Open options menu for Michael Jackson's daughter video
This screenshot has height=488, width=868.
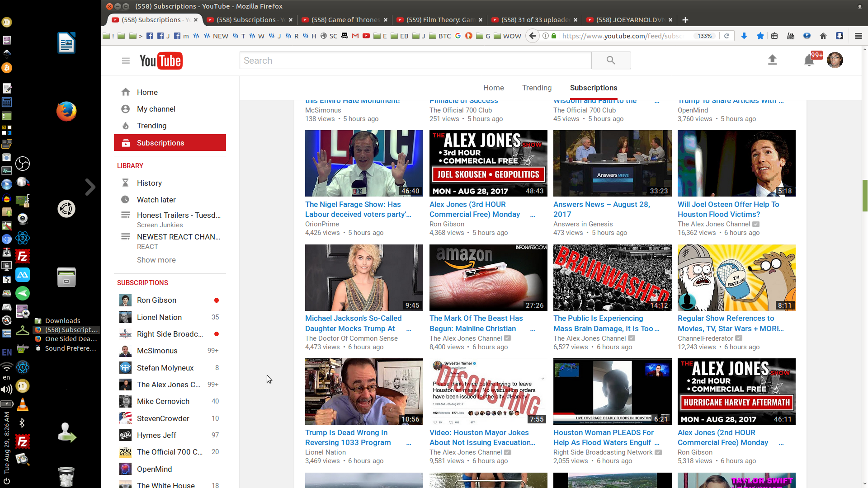pyautogui.click(x=409, y=329)
